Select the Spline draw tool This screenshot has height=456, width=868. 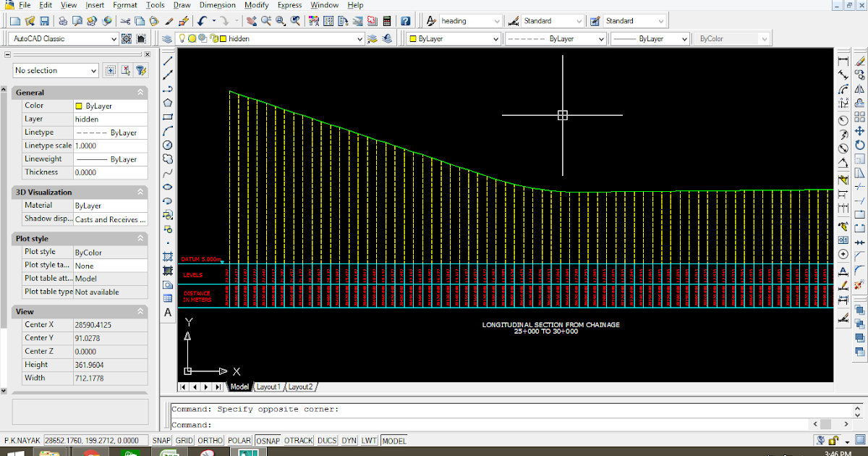pos(168,173)
